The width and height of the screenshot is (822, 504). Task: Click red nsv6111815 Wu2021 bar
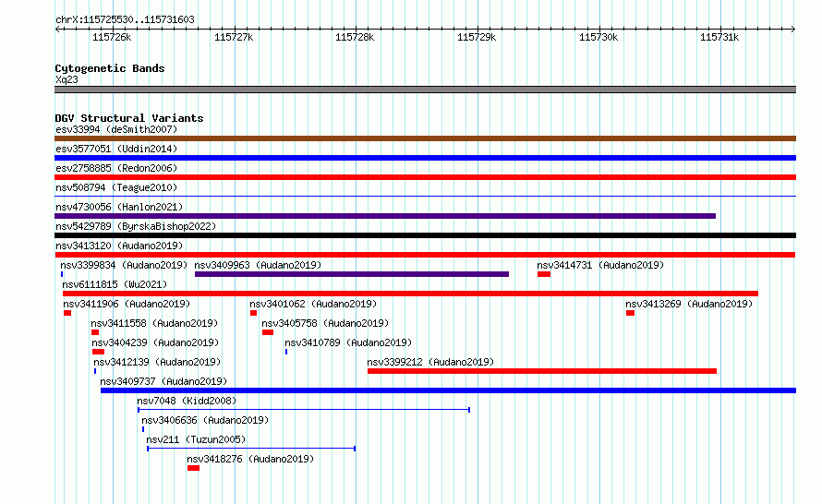[410, 294]
